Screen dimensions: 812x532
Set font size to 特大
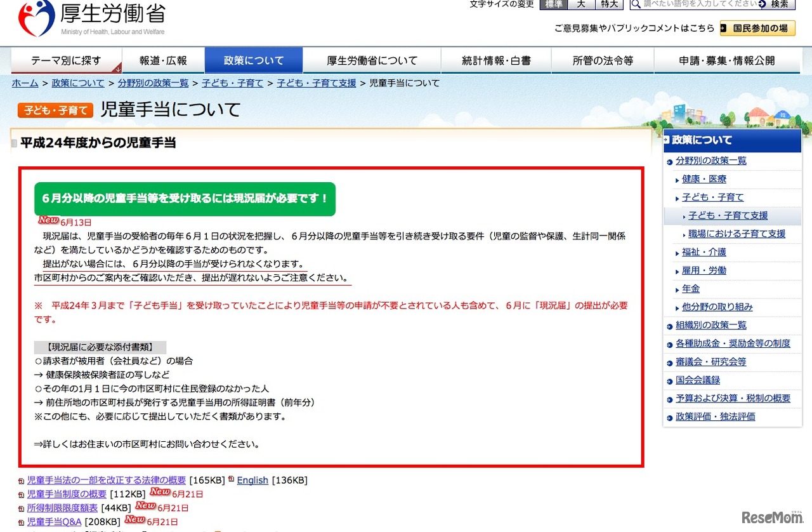click(609, 4)
